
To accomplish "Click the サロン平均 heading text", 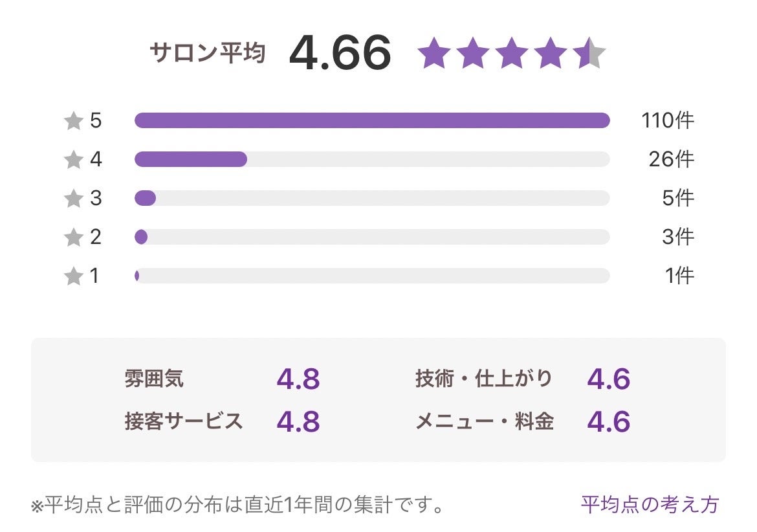I will (x=208, y=53).
